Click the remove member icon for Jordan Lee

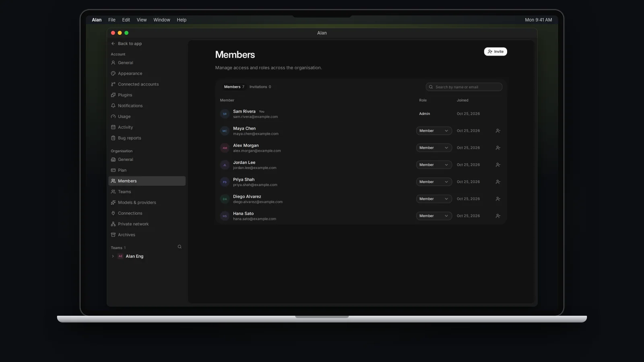498,165
